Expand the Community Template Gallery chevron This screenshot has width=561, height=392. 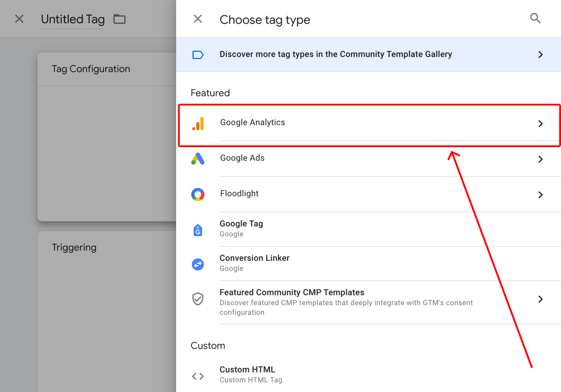540,55
